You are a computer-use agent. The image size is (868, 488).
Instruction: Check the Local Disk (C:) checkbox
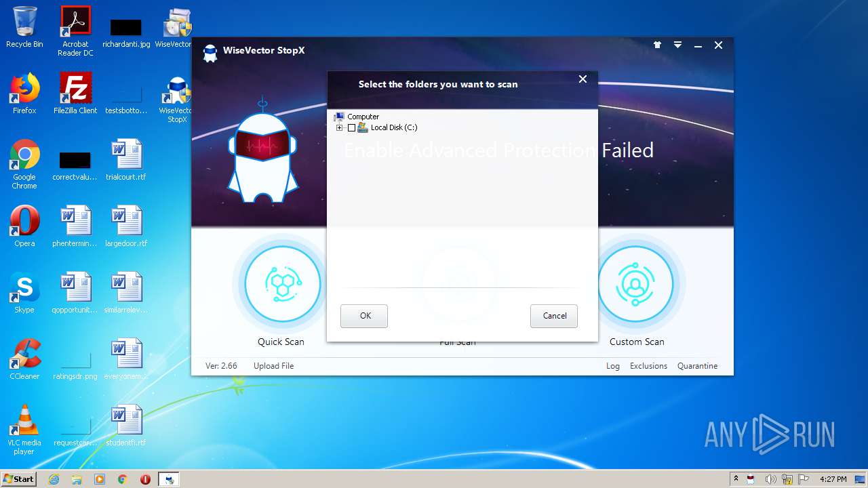351,127
